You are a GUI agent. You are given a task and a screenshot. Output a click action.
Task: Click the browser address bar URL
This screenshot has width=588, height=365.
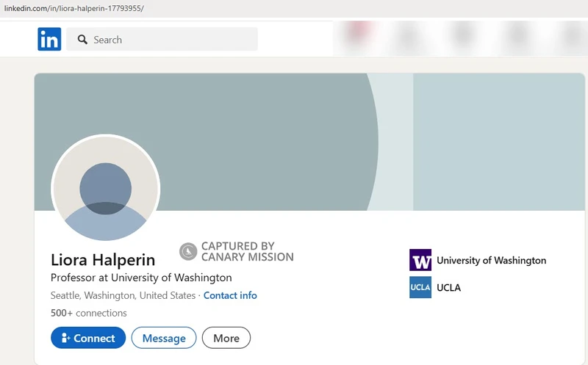click(74, 8)
